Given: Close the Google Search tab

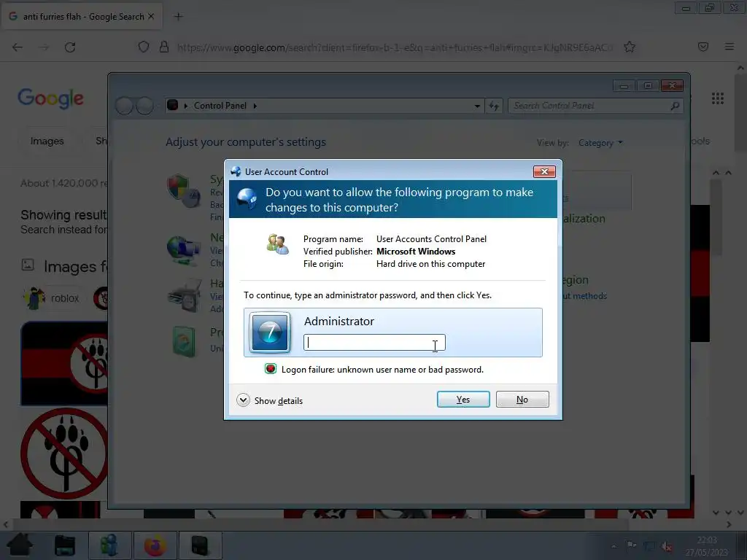Looking at the screenshot, I should (151, 16).
